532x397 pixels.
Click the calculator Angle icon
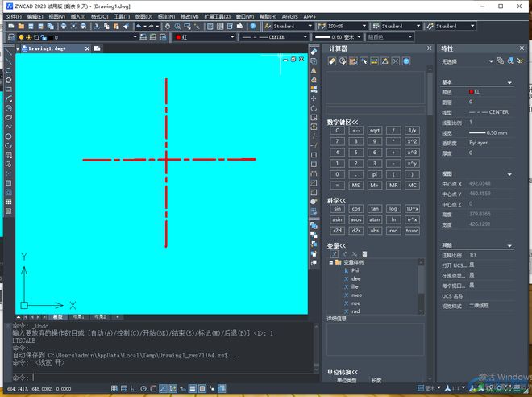pos(384,61)
